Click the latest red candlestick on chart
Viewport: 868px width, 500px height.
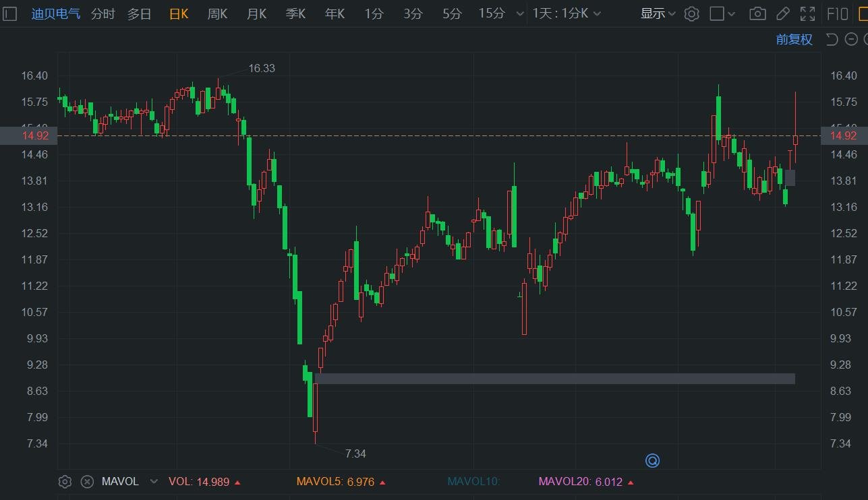(795, 139)
